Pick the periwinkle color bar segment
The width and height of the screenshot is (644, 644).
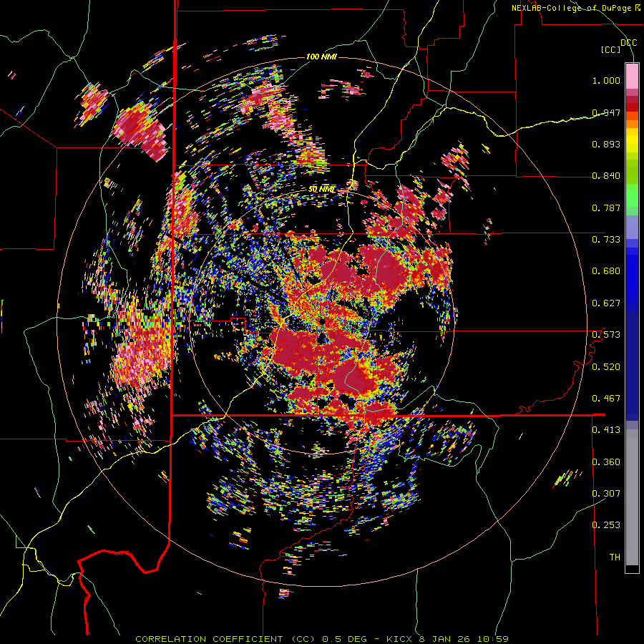(x=632, y=227)
